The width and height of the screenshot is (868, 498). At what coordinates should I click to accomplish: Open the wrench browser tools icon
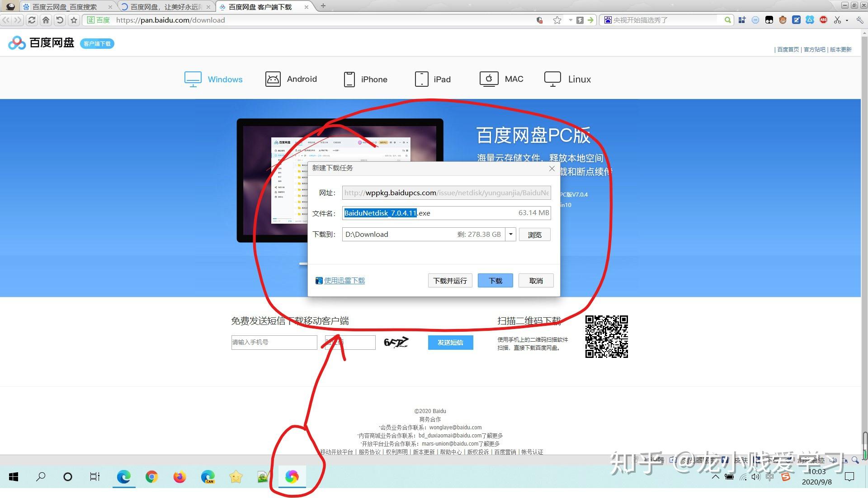tap(859, 20)
